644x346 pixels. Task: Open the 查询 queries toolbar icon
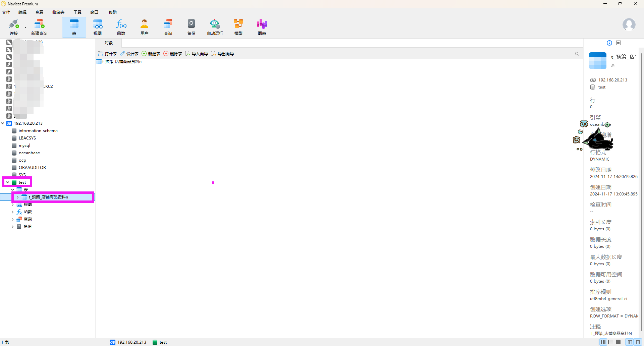168,27
